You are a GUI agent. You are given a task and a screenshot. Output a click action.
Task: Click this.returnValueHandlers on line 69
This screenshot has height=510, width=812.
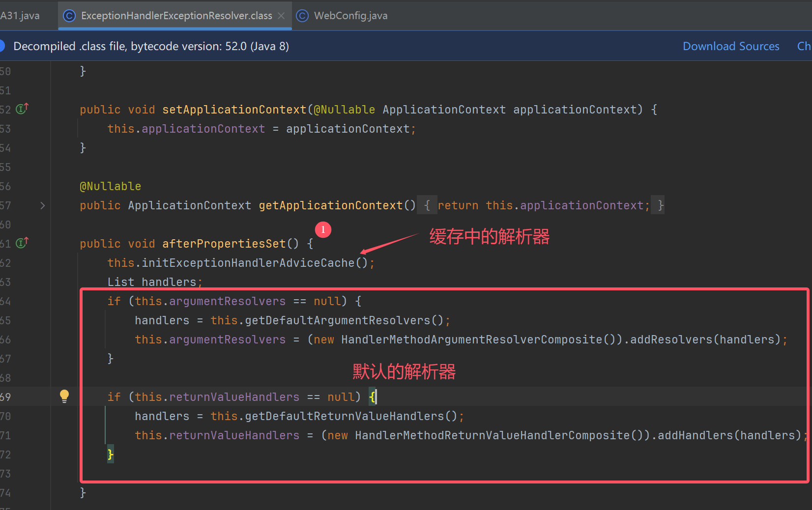pyautogui.click(x=217, y=397)
